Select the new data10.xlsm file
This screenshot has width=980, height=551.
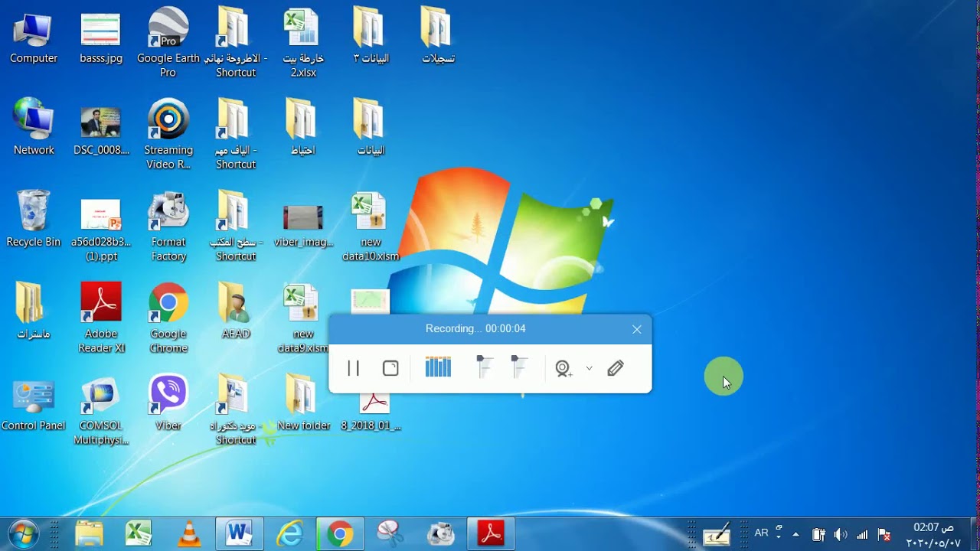tap(371, 227)
